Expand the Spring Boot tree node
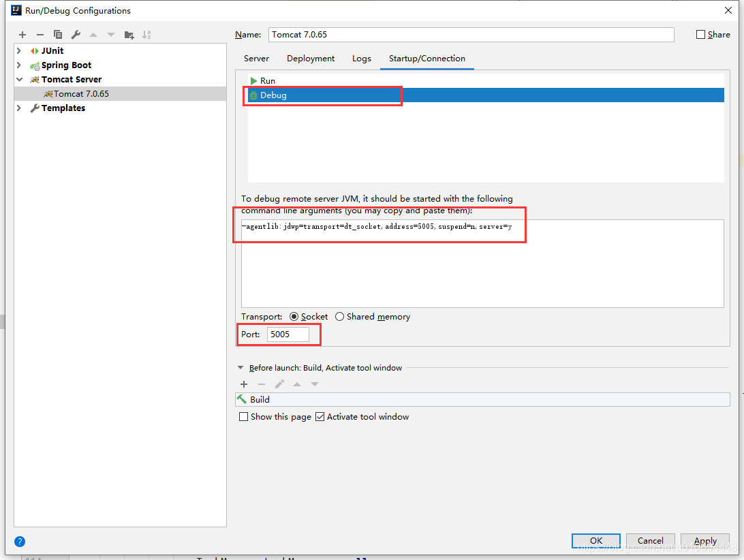 [19, 65]
